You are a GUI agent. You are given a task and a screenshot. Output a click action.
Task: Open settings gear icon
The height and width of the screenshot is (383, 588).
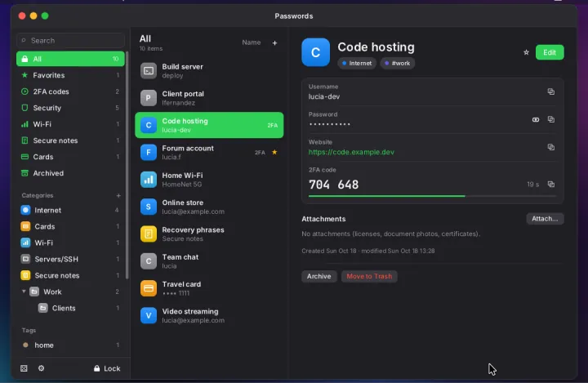pos(42,368)
